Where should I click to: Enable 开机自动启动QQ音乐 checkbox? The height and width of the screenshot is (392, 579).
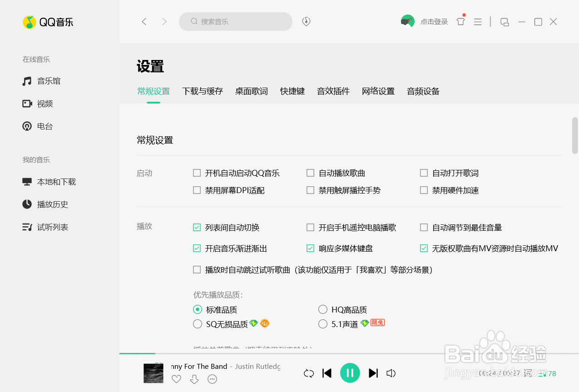tap(197, 173)
